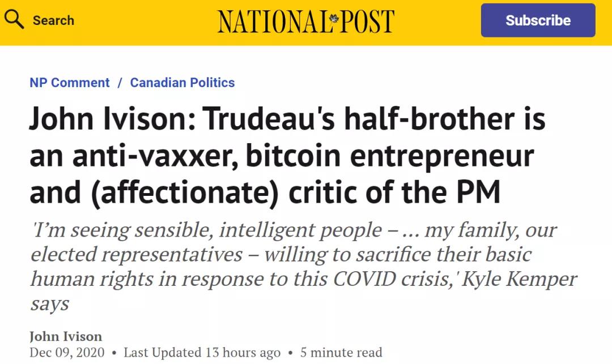
Task: Go to Canadian Politics category
Action: (182, 83)
